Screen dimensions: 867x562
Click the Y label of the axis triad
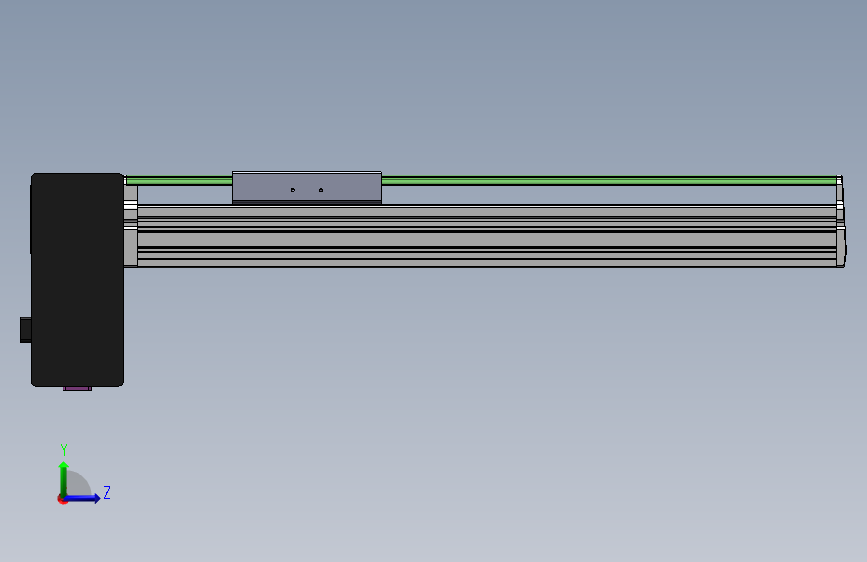[x=64, y=450]
